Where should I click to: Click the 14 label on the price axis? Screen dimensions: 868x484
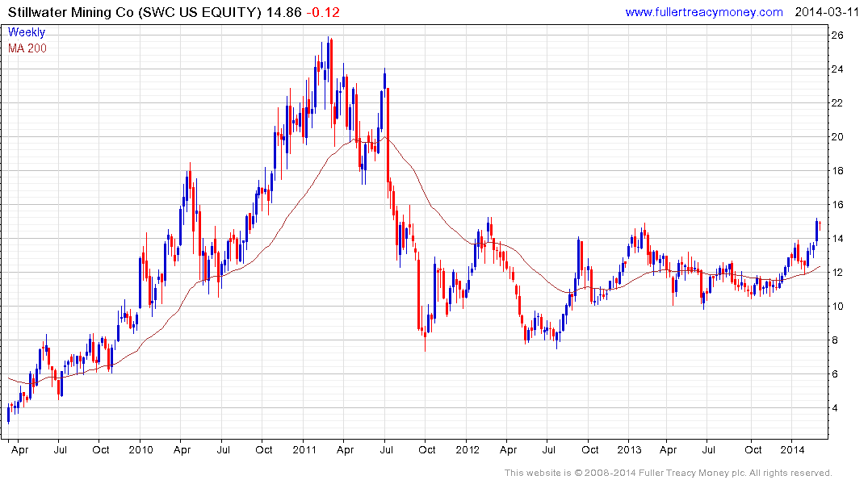(x=837, y=239)
